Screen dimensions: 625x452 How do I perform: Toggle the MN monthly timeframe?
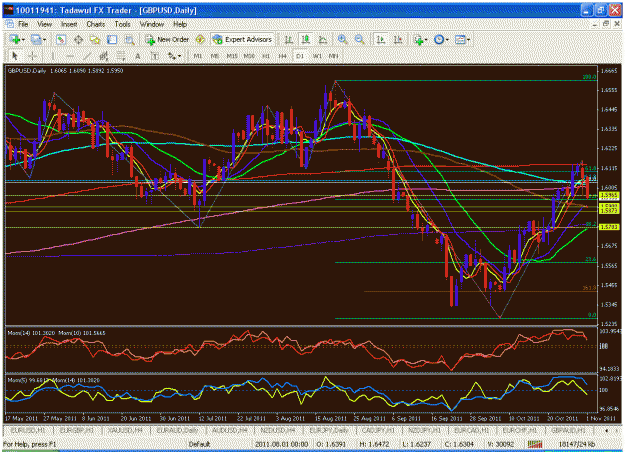[x=334, y=56]
